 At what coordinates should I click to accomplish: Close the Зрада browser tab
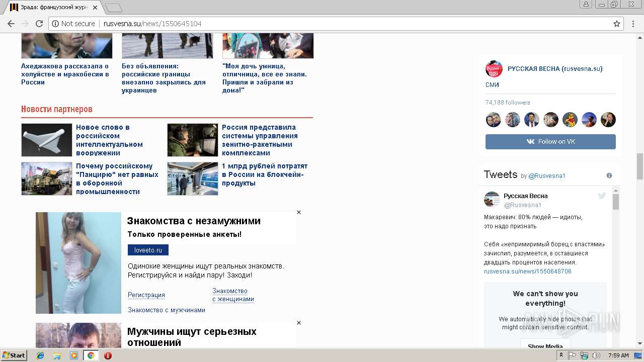pos(95,8)
